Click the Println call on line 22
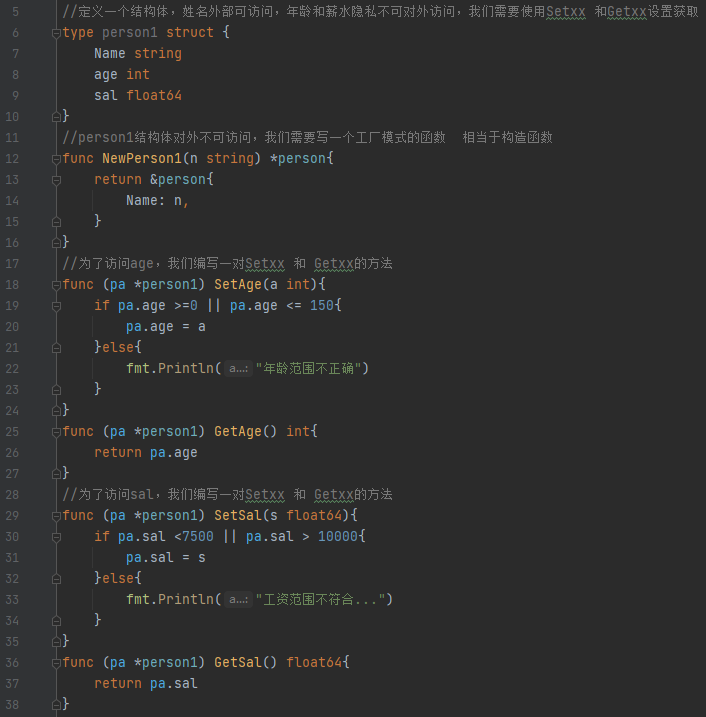 [x=184, y=369]
